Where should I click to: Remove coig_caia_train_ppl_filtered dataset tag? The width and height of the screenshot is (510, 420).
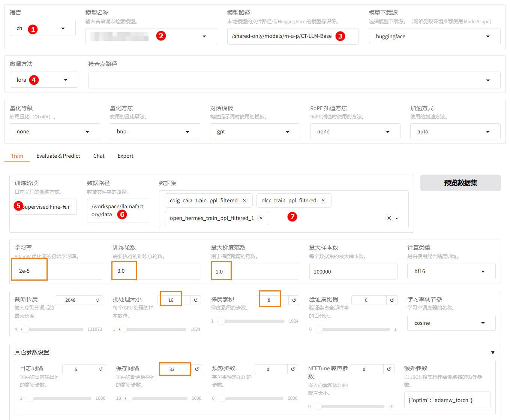coord(244,200)
